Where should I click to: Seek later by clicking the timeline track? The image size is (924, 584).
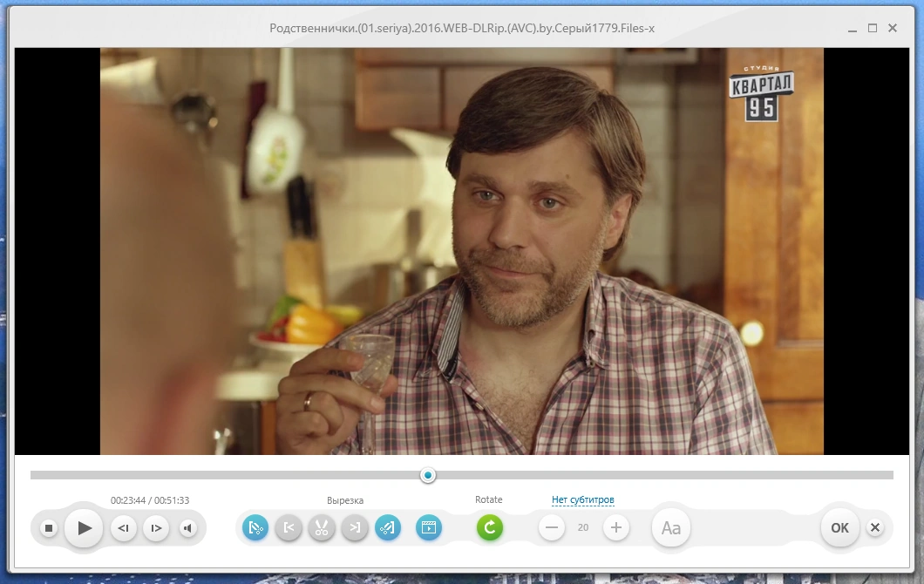665,475
